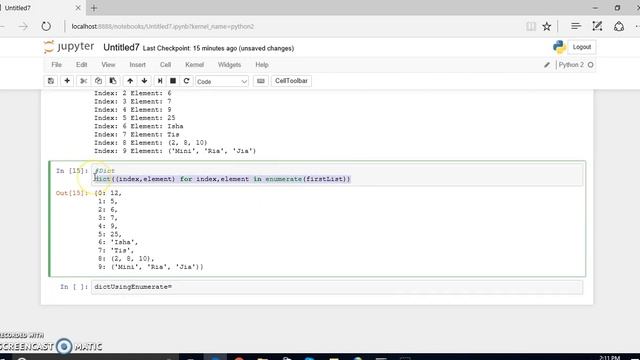Open the Widgets menu
640x360 pixels.
pos(229,65)
